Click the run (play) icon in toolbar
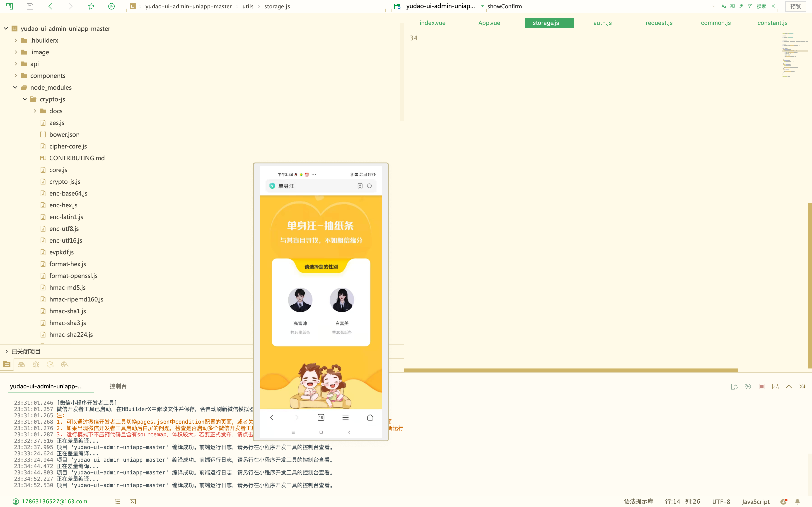812x507 pixels. pyautogui.click(x=111, y=6)
